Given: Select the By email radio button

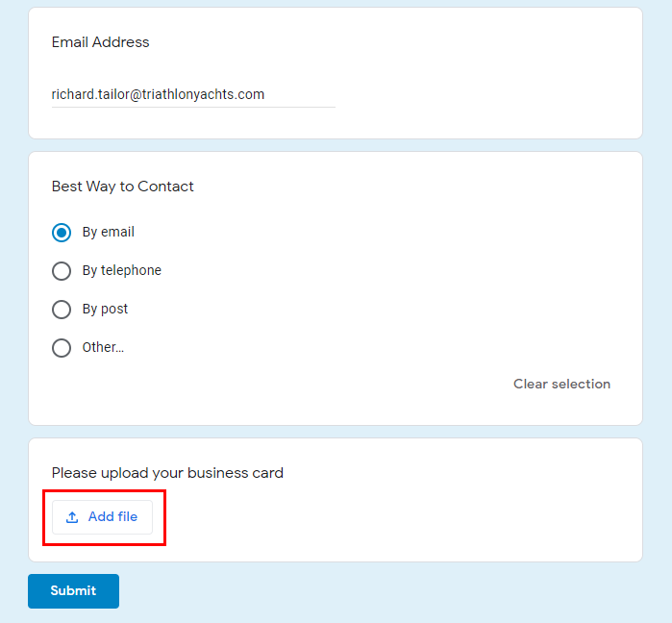Looking at the screenshot, I should pyautogui.click(x=62, y=233).
